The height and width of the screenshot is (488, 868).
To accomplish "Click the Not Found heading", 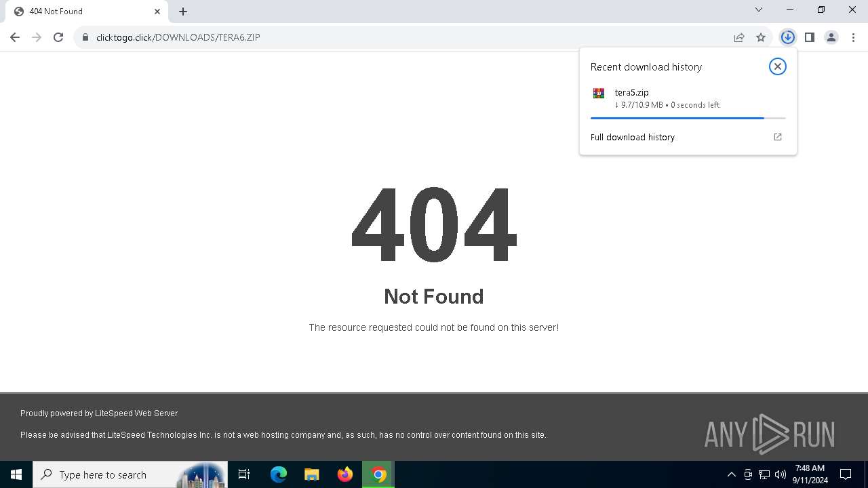I will (434, 296).
